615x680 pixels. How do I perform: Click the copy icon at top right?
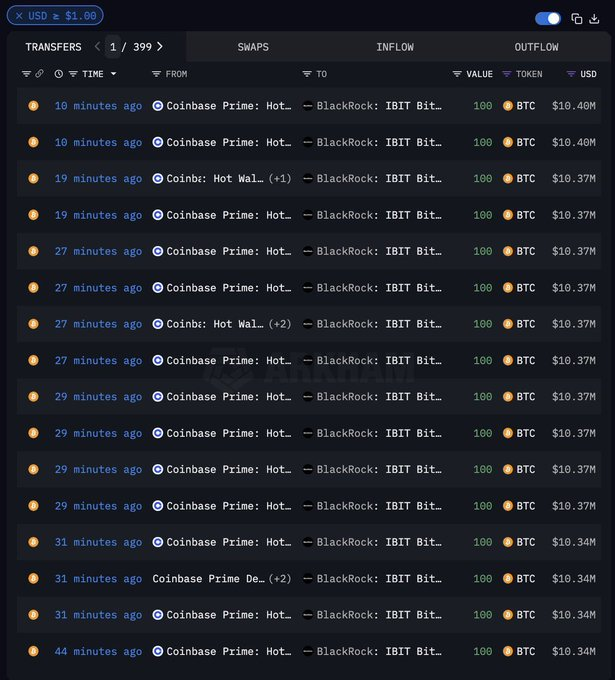click(577, 18)
